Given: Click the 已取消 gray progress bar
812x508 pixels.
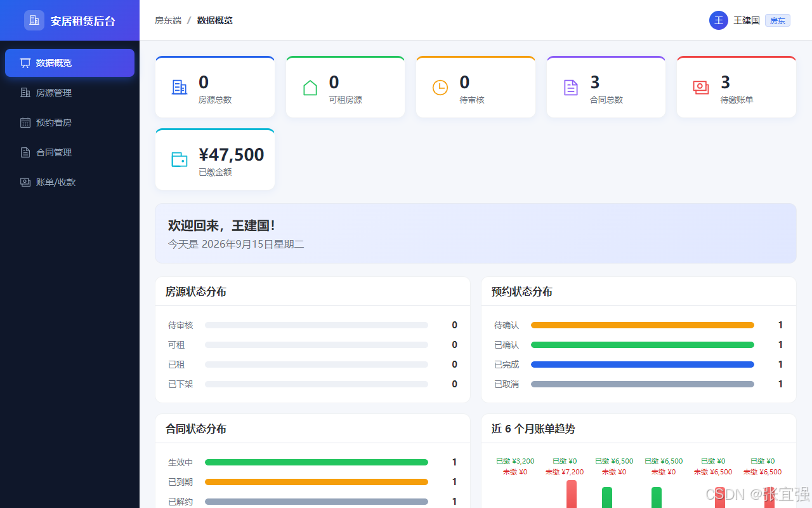Looking at the screenshot, I should pos(643,384).
